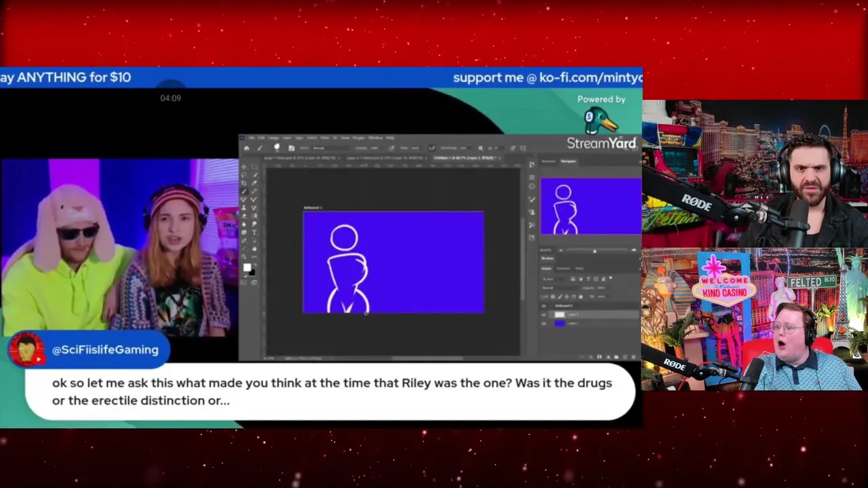Swap foreground and background colors arrow
Image resolution: width=868 pixels, height=488 pixels.
[x=255, y=264]
